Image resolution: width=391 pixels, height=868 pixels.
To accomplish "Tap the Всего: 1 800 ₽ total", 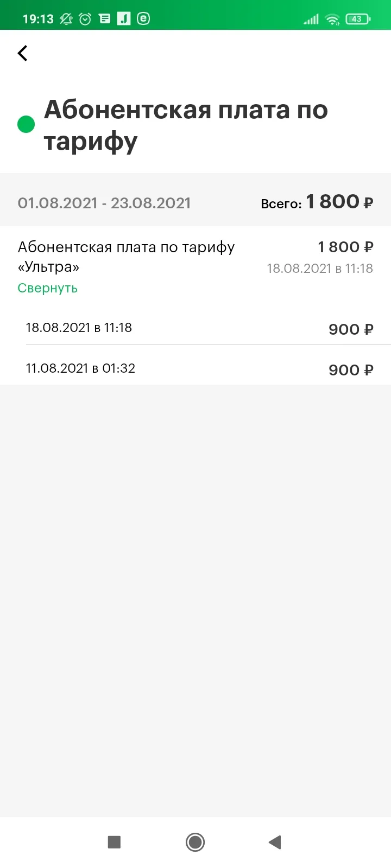I will tap(317, 202).
